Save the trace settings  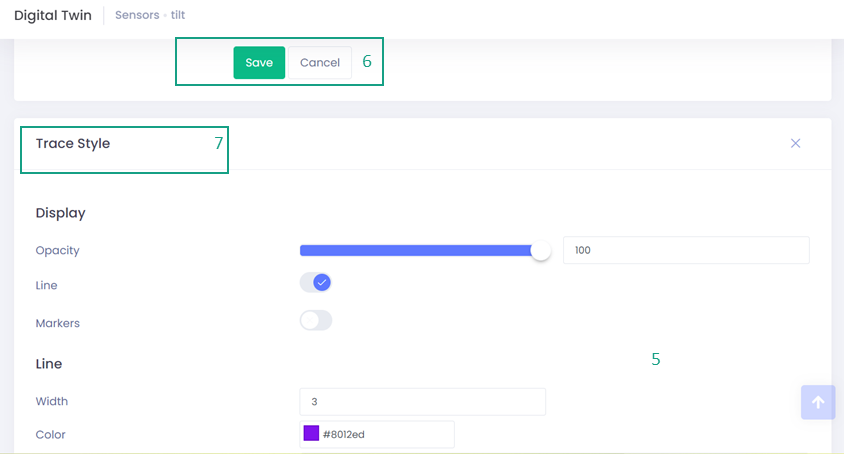click(259, 62)
